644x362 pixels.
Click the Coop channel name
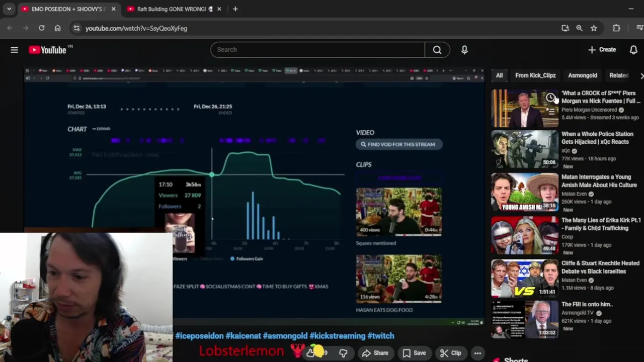coord(567,237)
